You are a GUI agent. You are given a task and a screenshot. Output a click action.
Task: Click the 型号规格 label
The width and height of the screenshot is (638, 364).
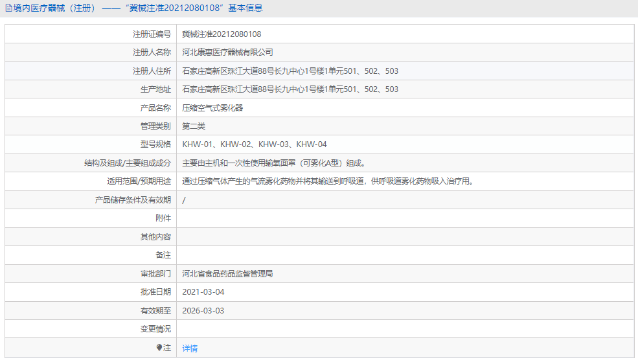tap(155, 144)
